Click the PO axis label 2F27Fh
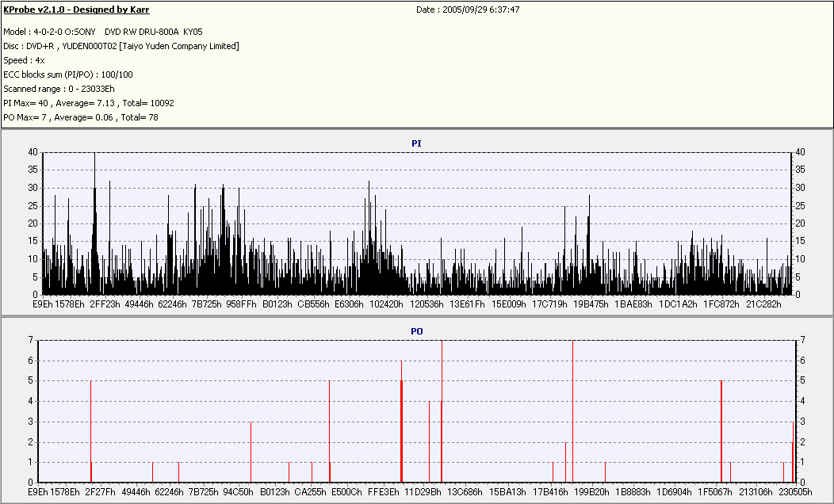The image size is (834, 504). (100, 492)
